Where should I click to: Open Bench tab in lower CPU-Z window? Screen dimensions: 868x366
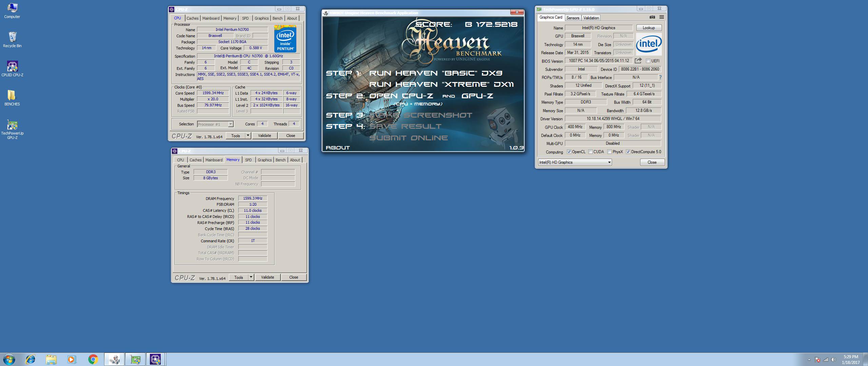coord(280,160)
